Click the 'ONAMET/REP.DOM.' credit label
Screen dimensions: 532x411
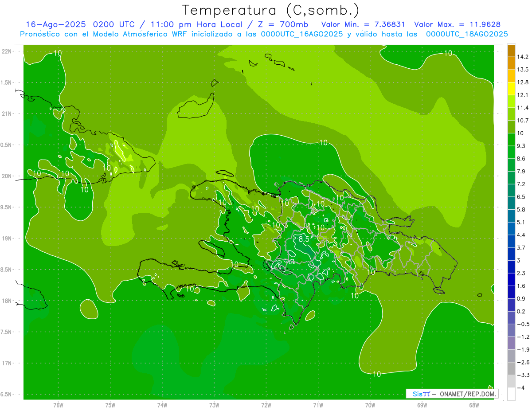click(468, 394)
